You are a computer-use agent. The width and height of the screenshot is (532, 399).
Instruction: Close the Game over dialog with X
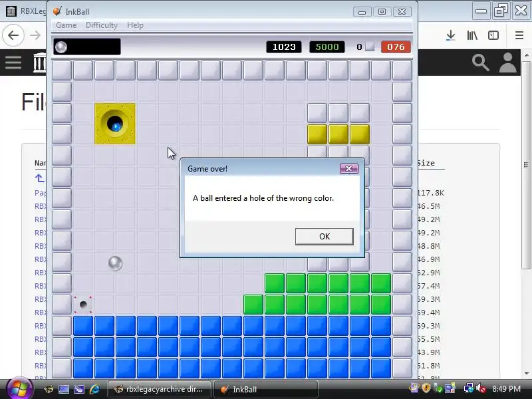coord(348,168)
